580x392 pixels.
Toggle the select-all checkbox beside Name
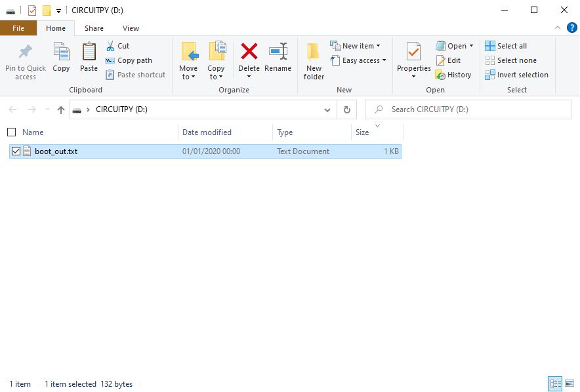coord(11,132)
